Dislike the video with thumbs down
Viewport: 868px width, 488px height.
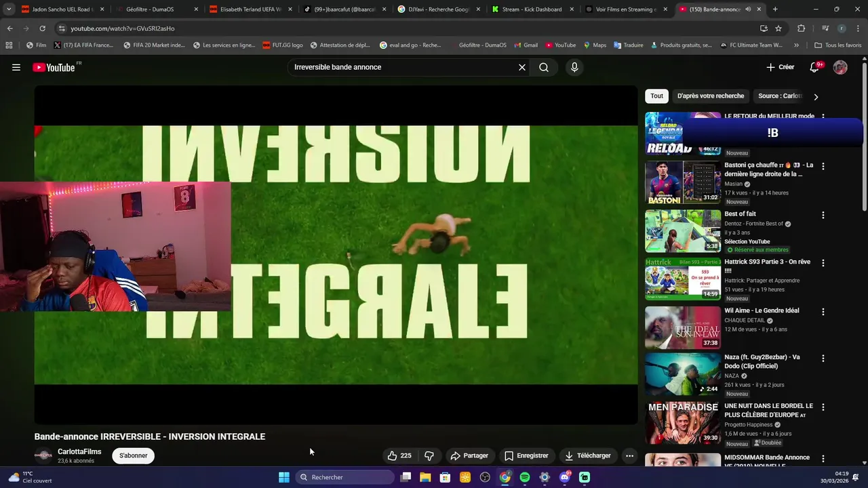[x=429, y=455]
